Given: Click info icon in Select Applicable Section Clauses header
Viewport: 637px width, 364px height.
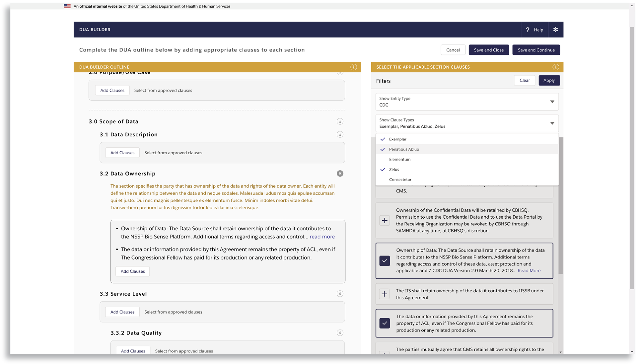Looking at the screenshot, I should 556,67.
